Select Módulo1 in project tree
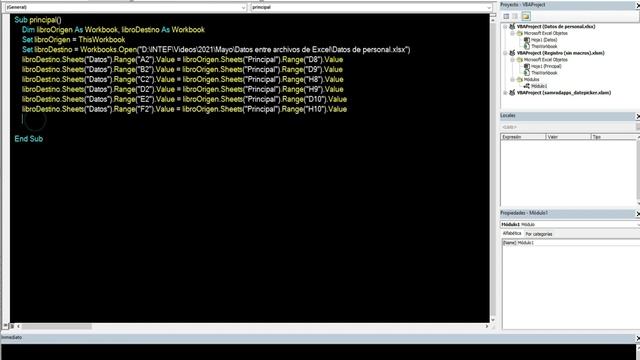640x360 pixels. [x=539, y=86]
